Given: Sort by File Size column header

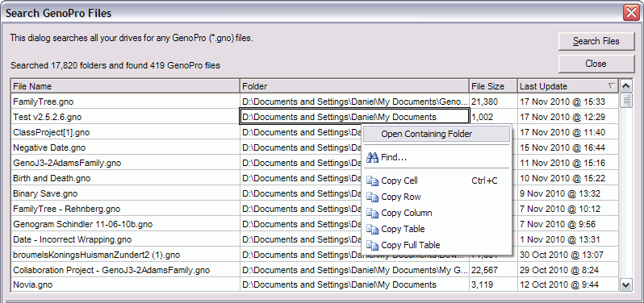Looking at the screenshot, I should (x=493, y=86).
